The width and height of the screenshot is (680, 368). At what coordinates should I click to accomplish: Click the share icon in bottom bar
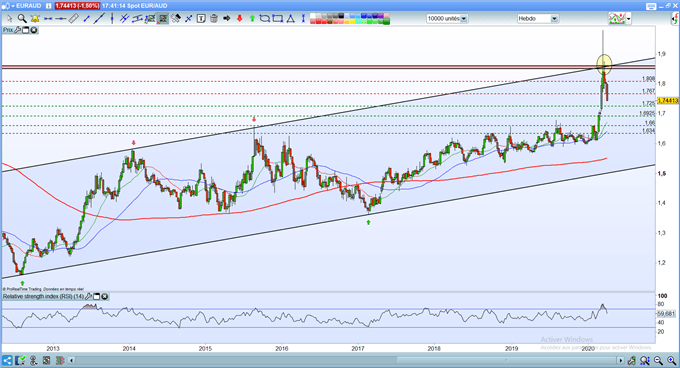pyautogui.click(x=7, y=361)
